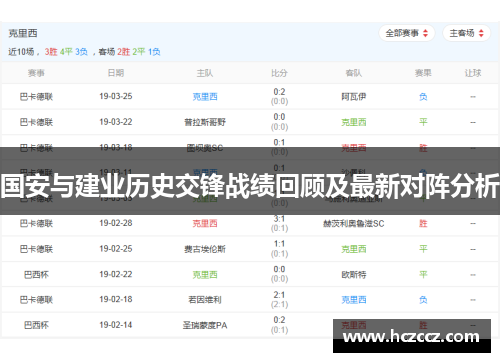This screenshot has height=362, width=500.
Task: Select the 19-03-22 date cell
Action: pyautogui.click(x=116, y=122)
